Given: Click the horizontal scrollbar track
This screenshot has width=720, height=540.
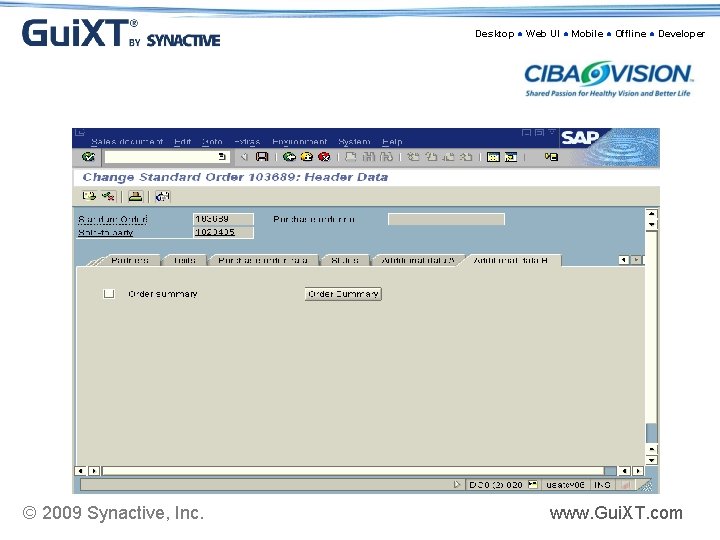Looking at the screenshot, I should click(x=353, y=471).
